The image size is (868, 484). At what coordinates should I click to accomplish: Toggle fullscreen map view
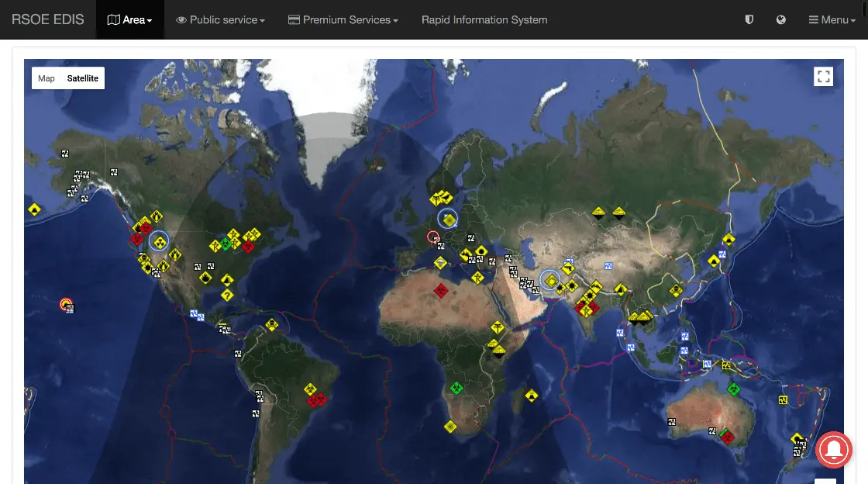point(823,77)
